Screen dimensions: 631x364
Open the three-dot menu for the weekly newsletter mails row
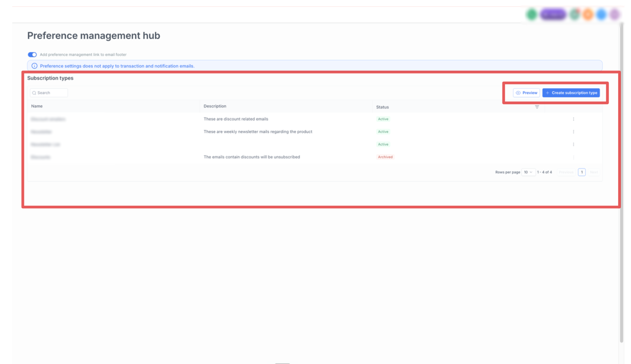coord(573,132)
